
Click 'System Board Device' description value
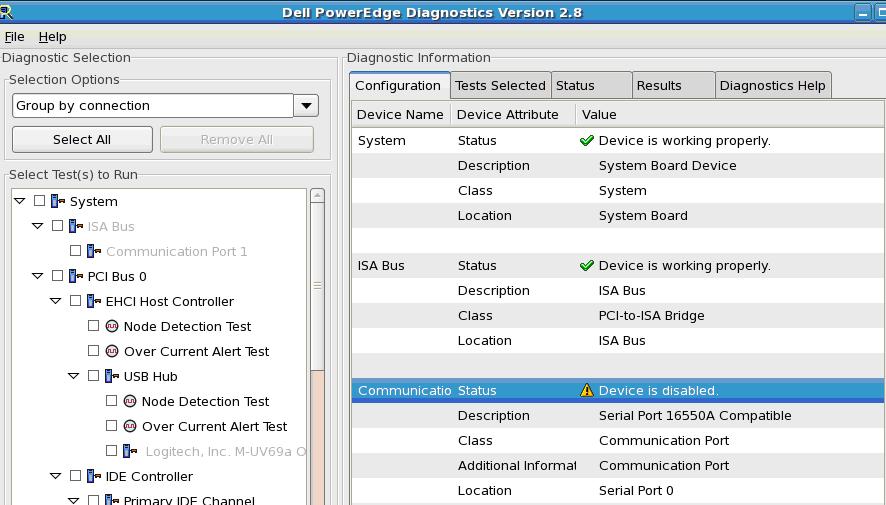(x=667, y=166)
